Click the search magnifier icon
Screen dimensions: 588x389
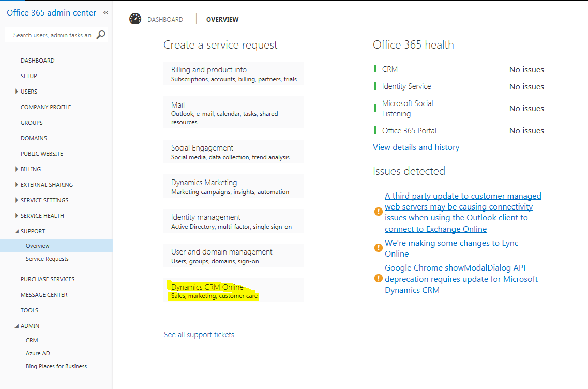click(x=101, y=35)
